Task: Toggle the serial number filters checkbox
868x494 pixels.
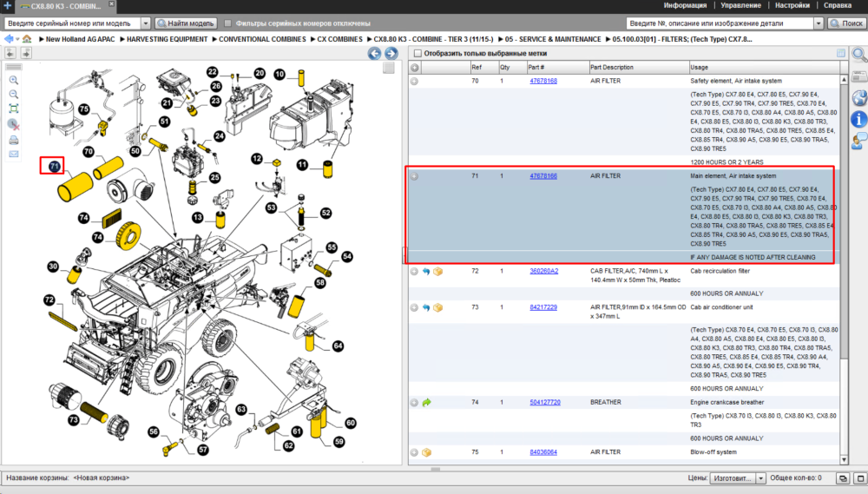Action: (x=227, y=23)
